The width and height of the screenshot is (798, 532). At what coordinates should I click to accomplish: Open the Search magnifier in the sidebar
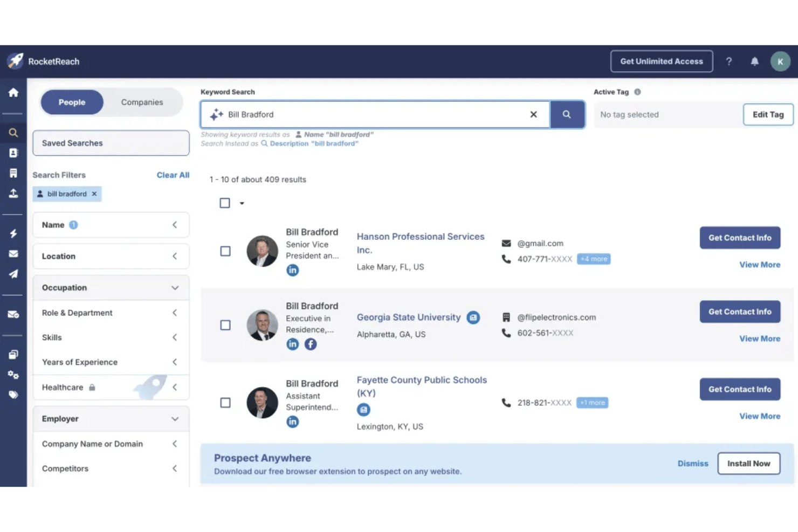click(x=13, y=133)
